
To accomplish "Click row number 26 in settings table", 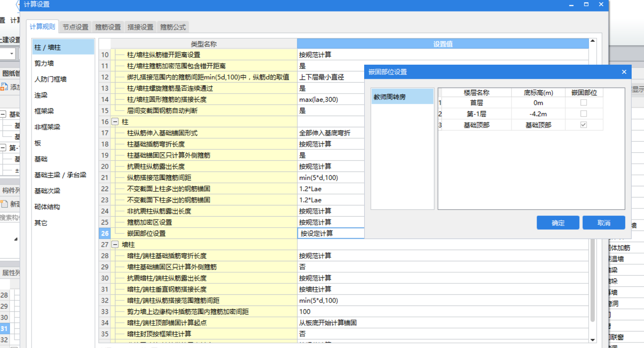I will [105, 233].
